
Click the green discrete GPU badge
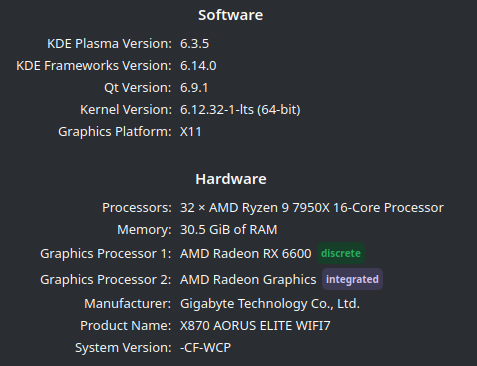341,253
